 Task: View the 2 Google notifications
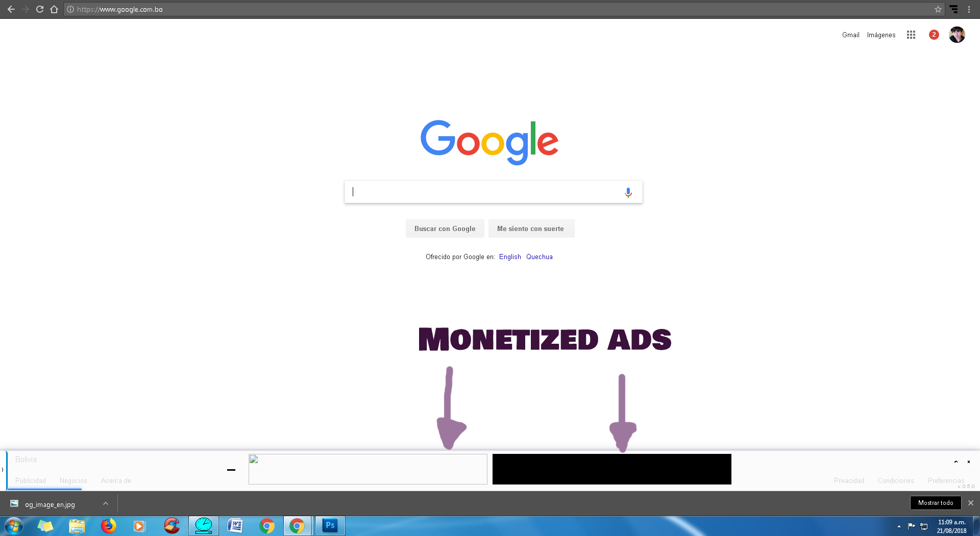[934, 35]
